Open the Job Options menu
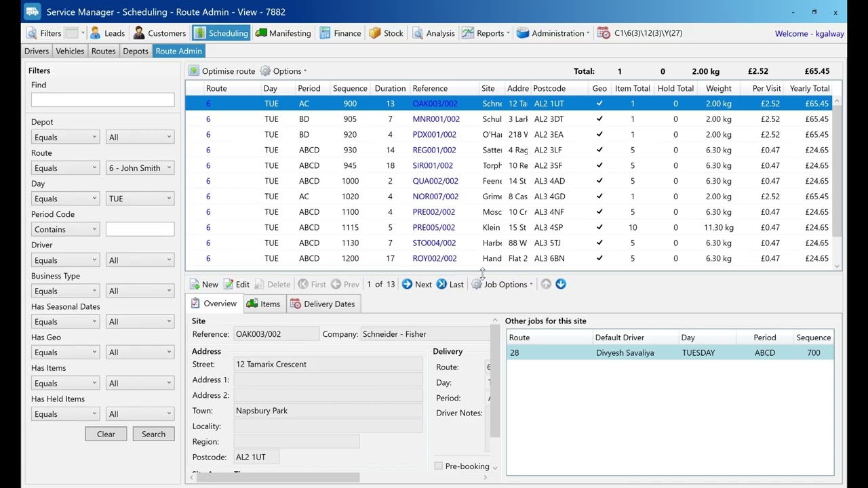This screenshot has width=868, height=488. click(502, 285)
